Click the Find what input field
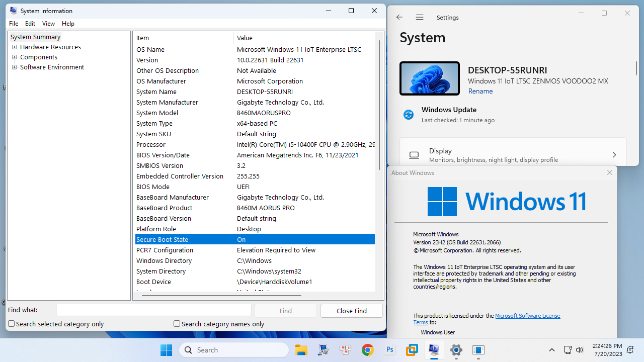The image size is (644, 362). pos(153,310)
